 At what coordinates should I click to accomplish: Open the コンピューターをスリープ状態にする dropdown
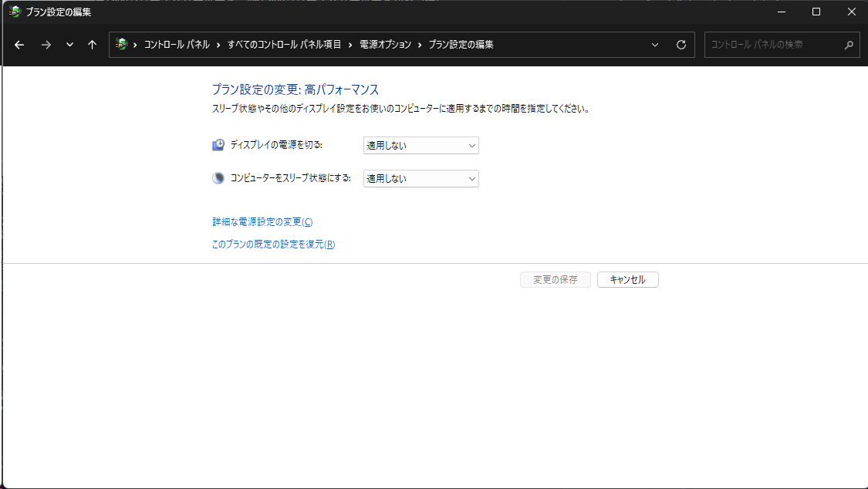coord(420,178)
